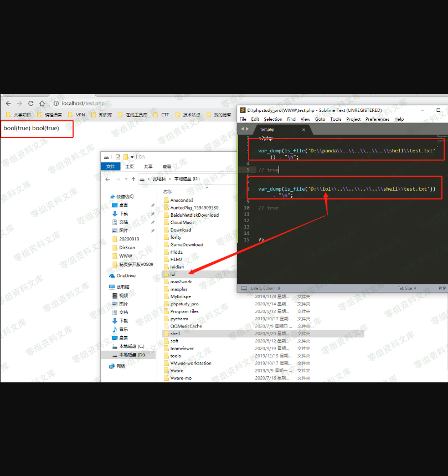Open the PHP syntax selector
Image resolution: width=448 pixels, height=476 pixels.
[x=442, y=288]
